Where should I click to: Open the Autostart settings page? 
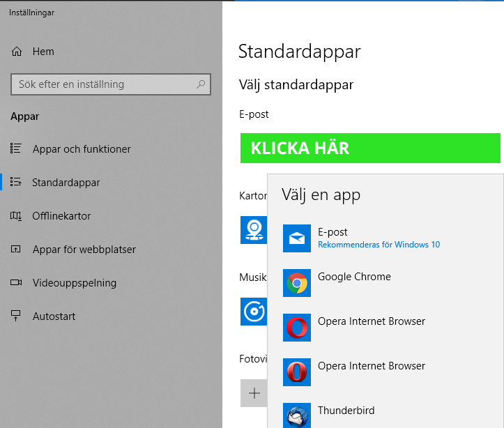click(x=54, y=316)
